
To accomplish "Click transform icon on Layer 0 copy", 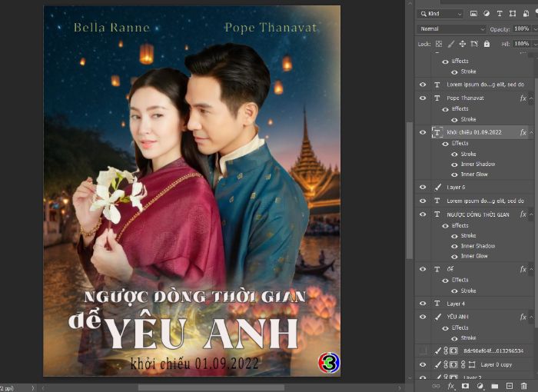I will (472, 364).
